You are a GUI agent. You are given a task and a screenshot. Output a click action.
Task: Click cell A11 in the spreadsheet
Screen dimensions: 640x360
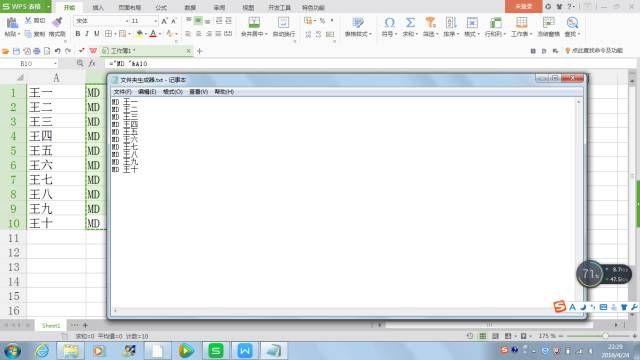tap(56, 238)
